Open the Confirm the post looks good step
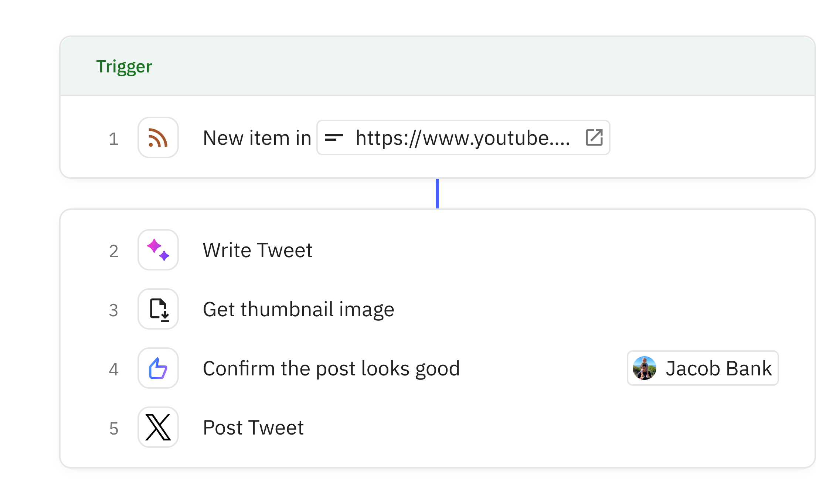Screen dimensions: 816x504 coord(331,368)
